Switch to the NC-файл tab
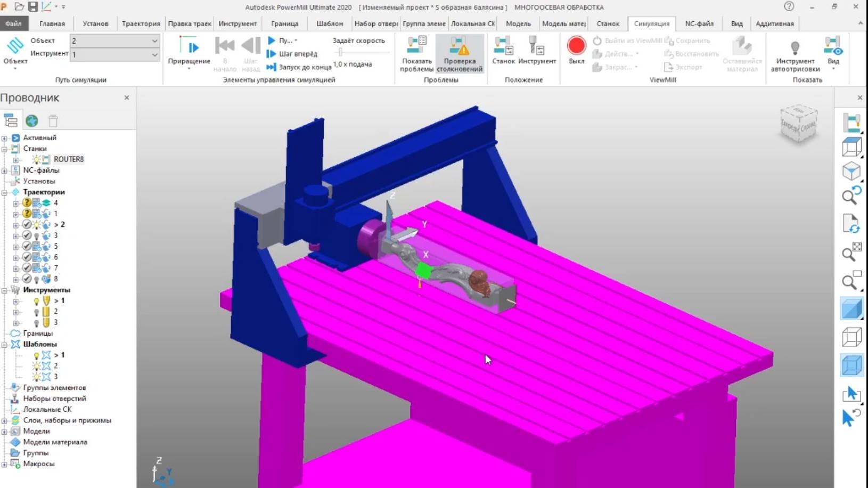This screenshot has width=868, height=488. [699, 23]
